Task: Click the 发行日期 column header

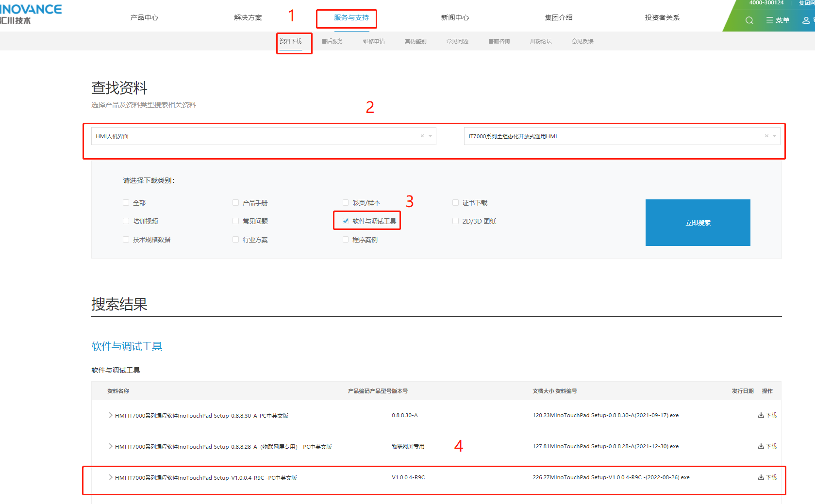Action: [743, 391]
